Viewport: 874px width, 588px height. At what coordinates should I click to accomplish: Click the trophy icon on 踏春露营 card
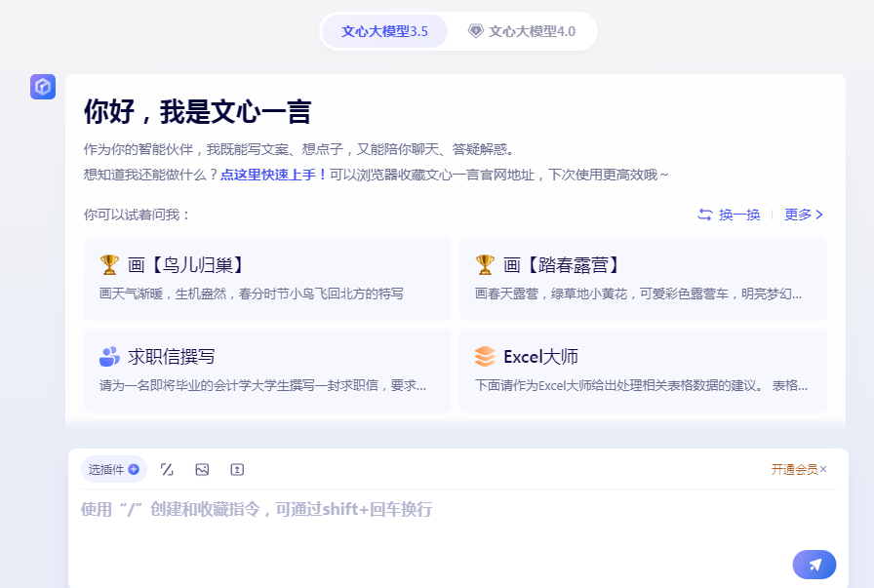[x=485, y=264]
